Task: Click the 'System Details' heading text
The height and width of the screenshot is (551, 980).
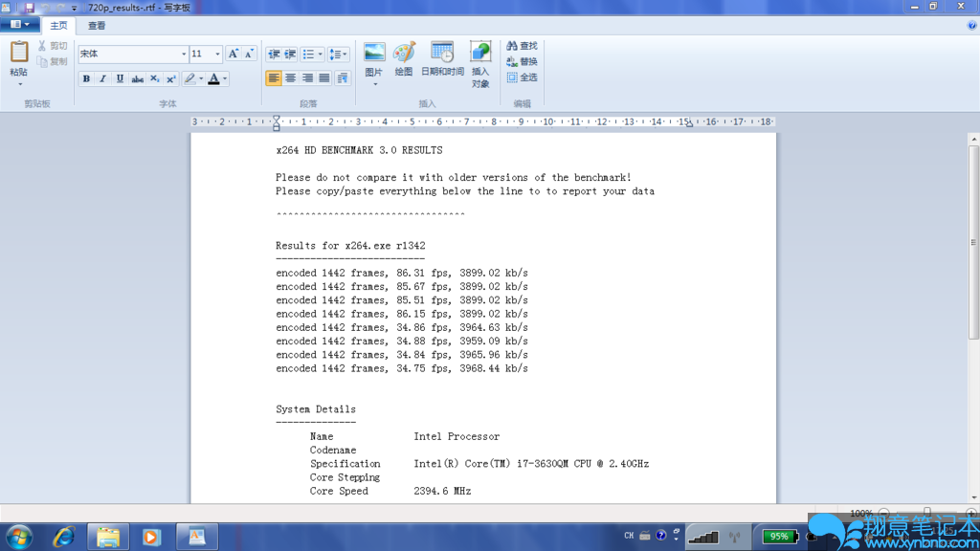Action: pyautogui.click(x=316, y=409)
